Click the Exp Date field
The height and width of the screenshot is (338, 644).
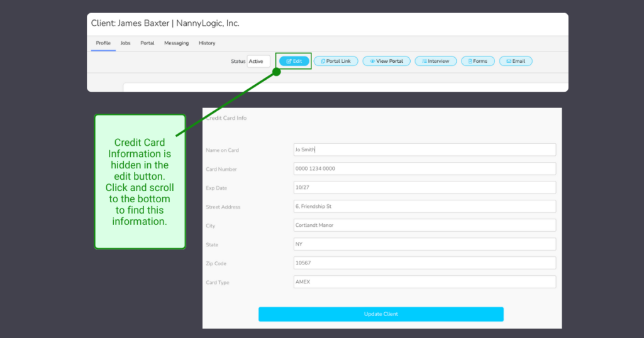click(x=425, y=187)
